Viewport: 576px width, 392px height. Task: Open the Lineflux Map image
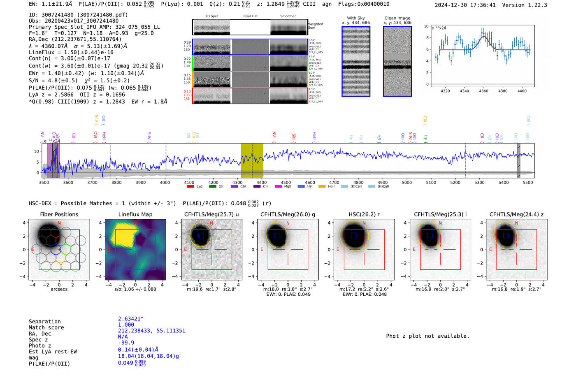(x=135, y=249)
